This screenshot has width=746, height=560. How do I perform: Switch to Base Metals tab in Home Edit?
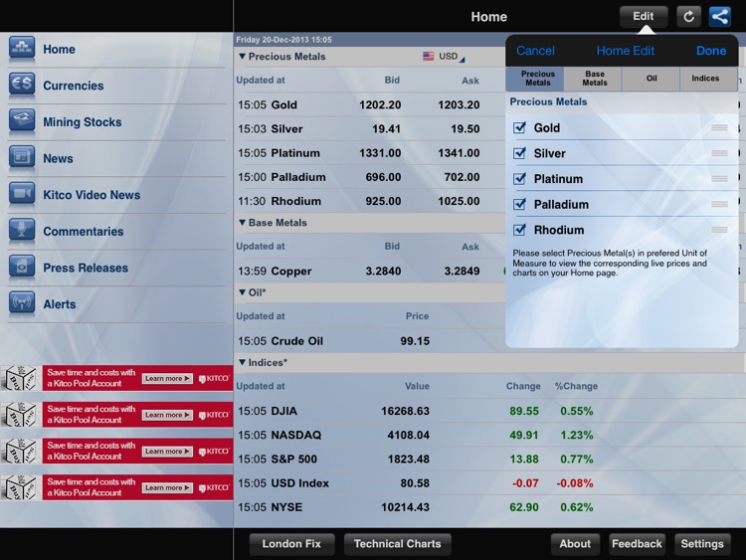pyautogui.click(x=593, y=79)
